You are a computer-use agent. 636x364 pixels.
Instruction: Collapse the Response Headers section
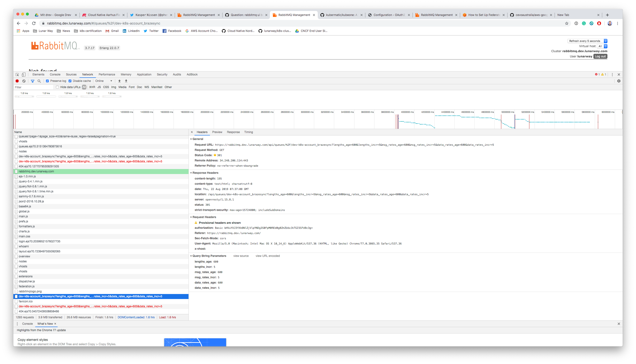pyautogui.click(x=191, y=173)
